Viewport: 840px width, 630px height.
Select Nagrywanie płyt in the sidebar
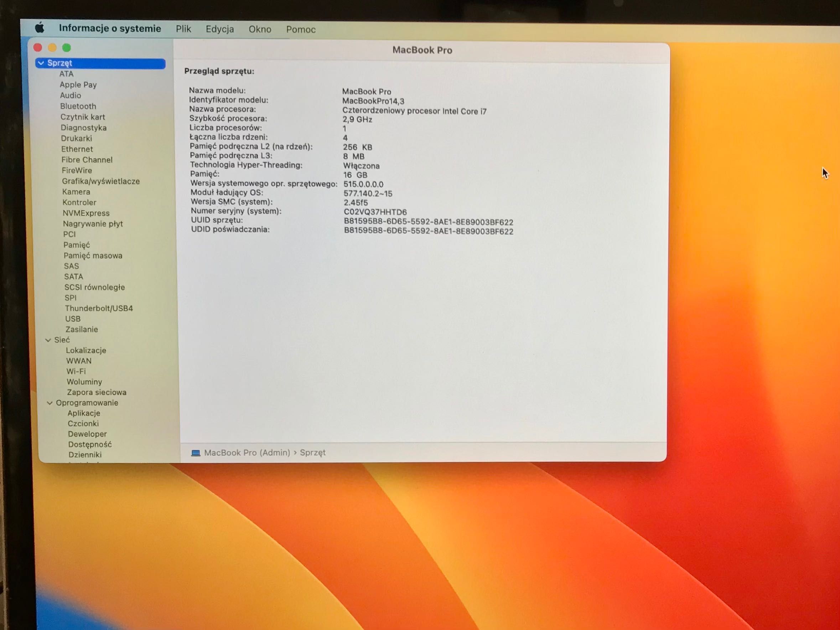(93, 224)
